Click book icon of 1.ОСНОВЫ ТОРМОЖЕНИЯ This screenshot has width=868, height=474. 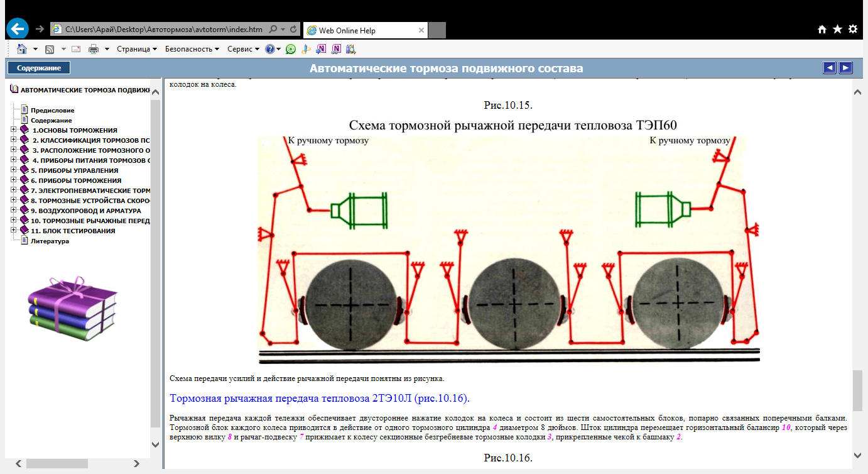(x=24, y=130)
